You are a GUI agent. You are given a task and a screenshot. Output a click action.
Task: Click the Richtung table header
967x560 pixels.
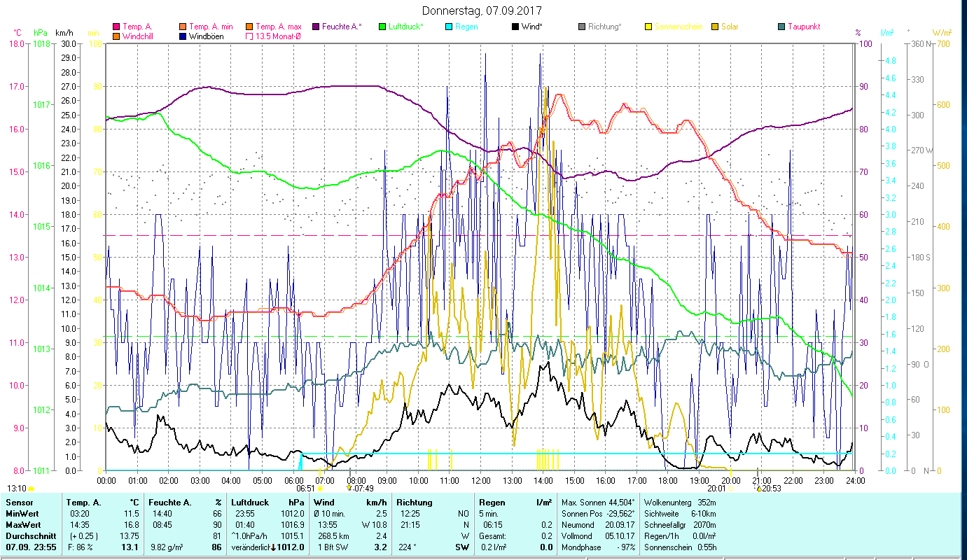tap(415, 503)
